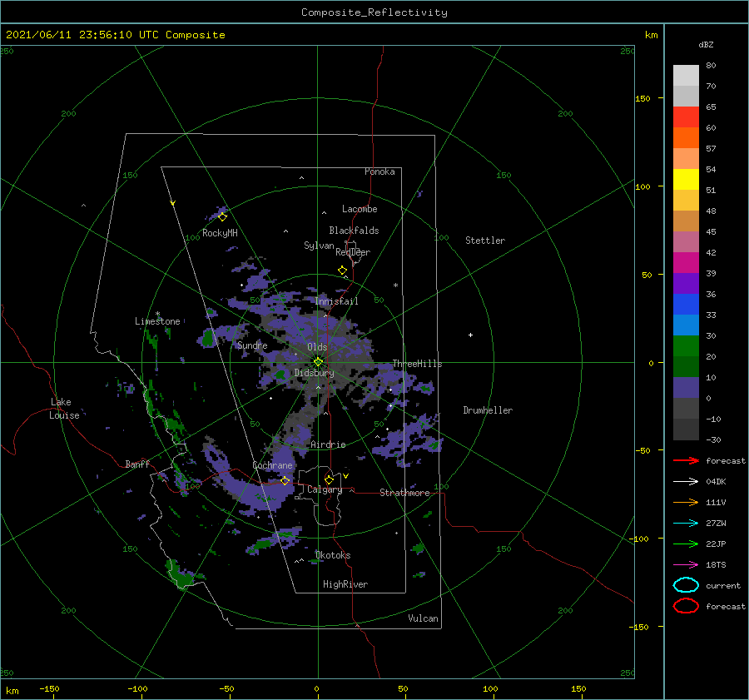This screenshot has height=700, width=749.
Task: Click the red forecast ellipse icon
Action: (686, 606)
